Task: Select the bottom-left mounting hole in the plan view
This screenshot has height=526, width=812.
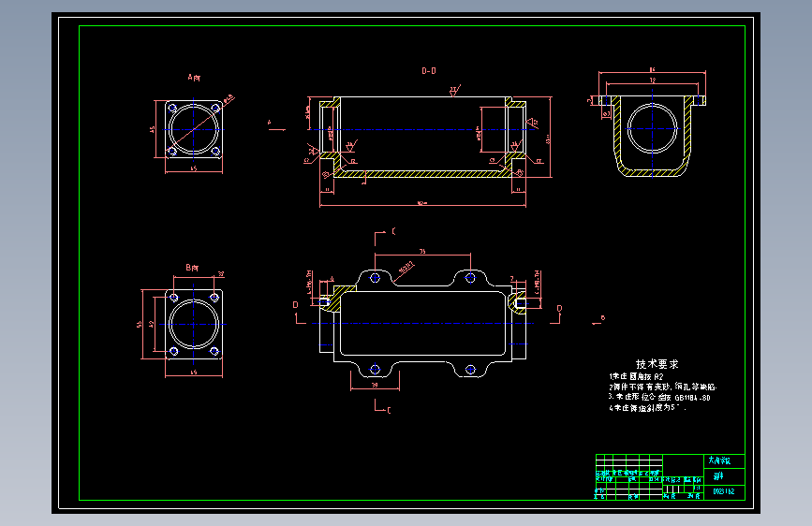Action: click(375, 369)
